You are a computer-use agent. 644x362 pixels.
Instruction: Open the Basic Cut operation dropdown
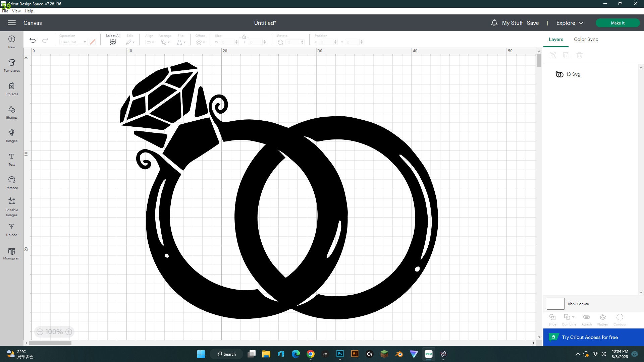click(73, 42)
